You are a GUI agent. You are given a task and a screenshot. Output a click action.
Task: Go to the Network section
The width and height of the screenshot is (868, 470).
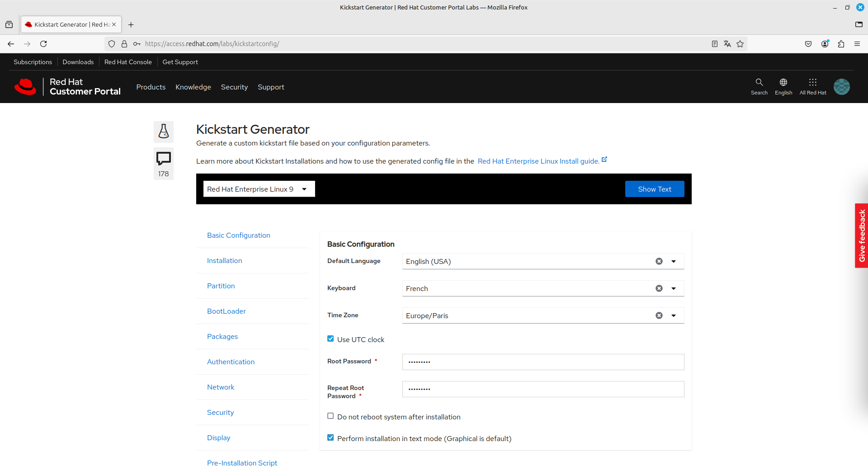221,387
